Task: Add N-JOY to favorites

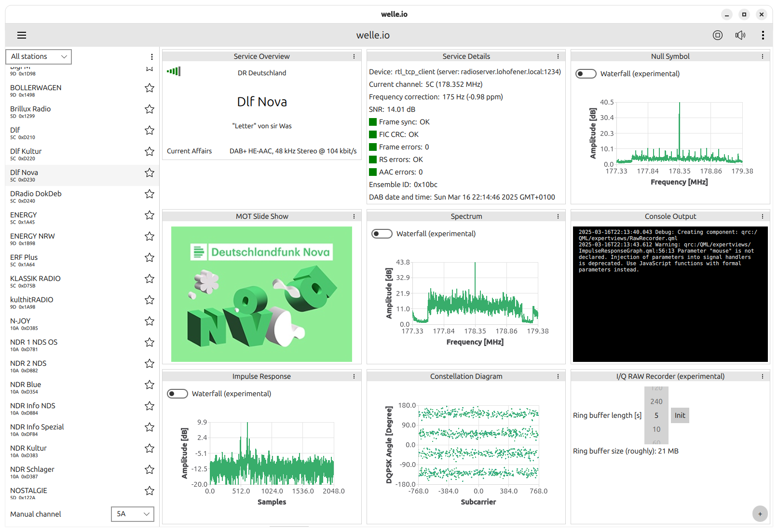Action: tap(150, 321)
